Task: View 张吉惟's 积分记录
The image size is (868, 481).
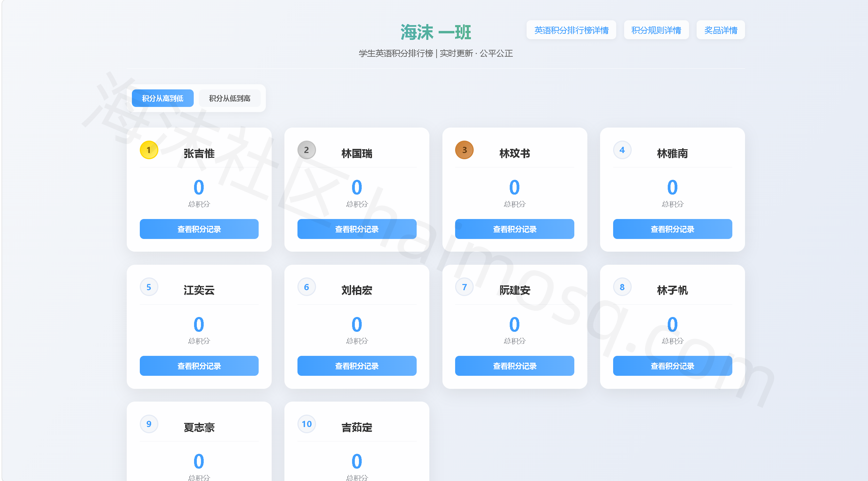Action: (x=199, y=229)
